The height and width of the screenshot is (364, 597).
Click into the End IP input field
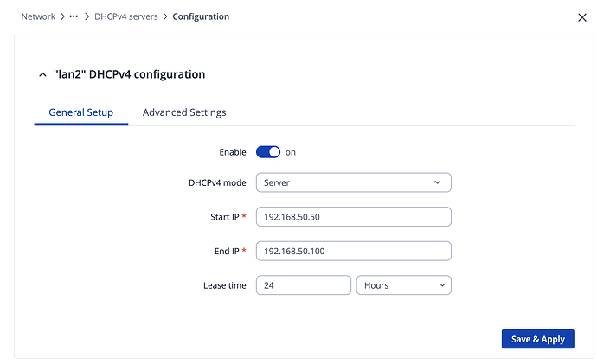353,251
